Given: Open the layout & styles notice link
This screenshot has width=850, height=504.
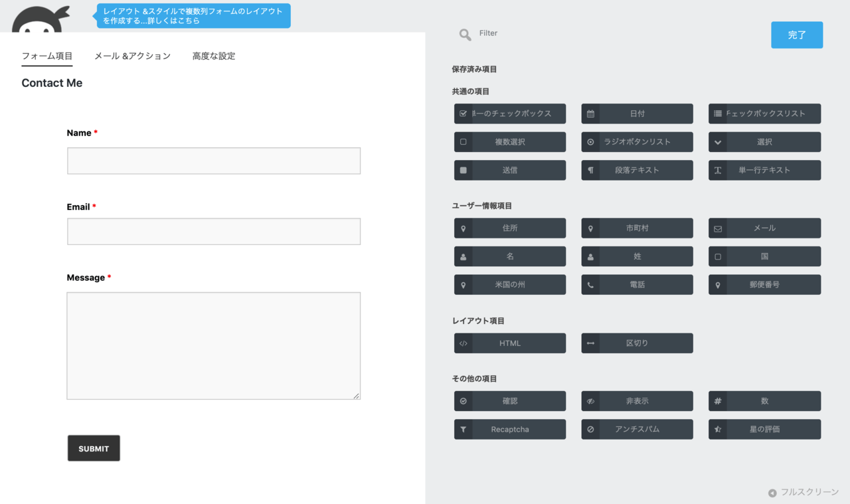Looking at the screenshot, I should click(193, 16).
